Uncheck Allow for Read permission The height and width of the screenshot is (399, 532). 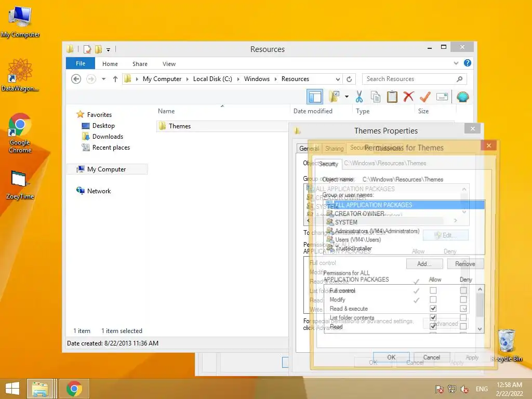[x=433, y=326]
